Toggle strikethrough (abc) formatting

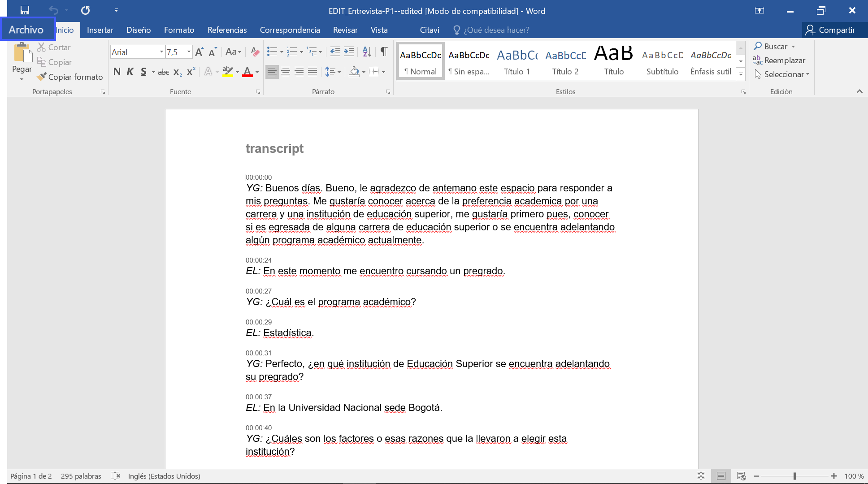click(163, 72)
